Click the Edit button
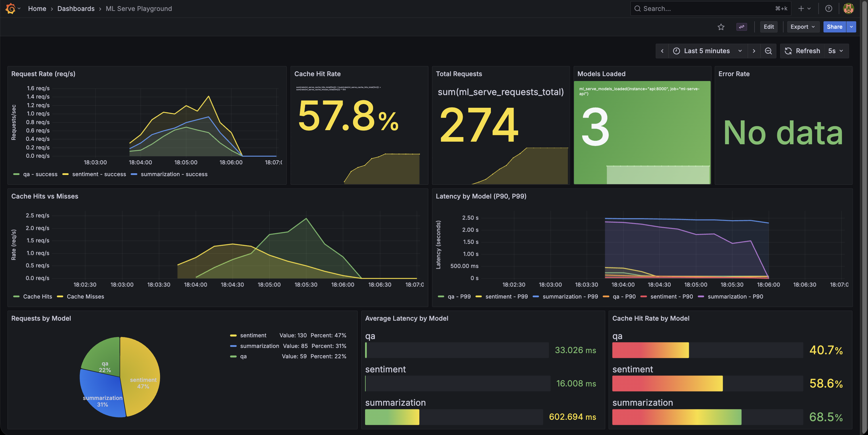 click(769, 27)
